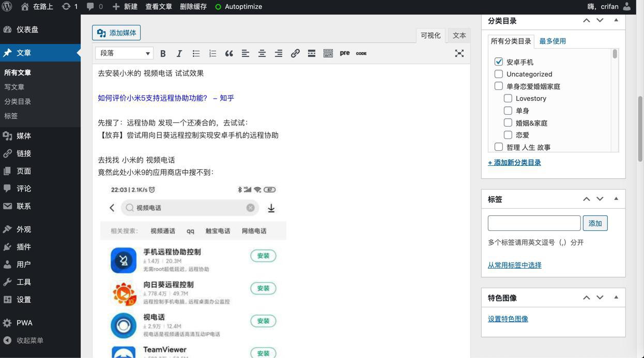Focus the tags input field

click(x=534, y=223)
